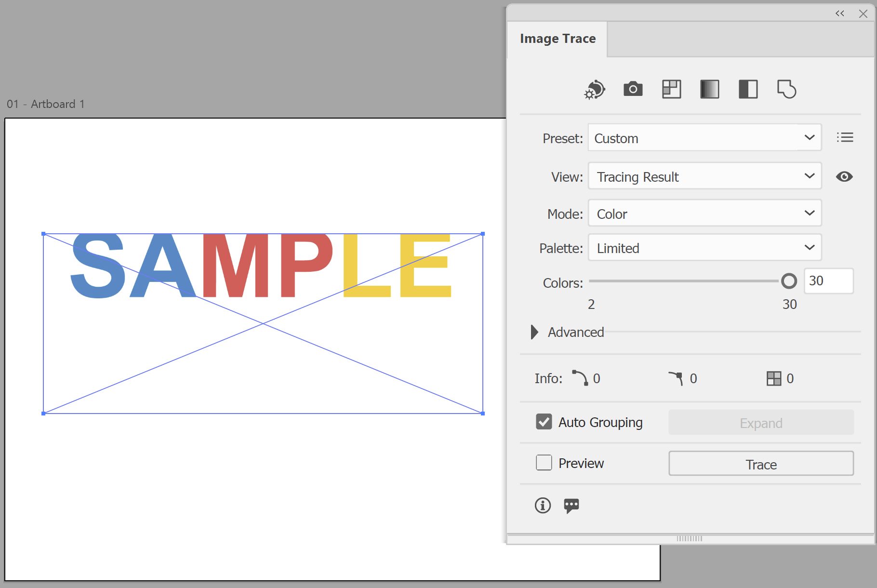877x588 pixels.
Task: Click the panel bottom resize grip
Action: tap(690, 538)
